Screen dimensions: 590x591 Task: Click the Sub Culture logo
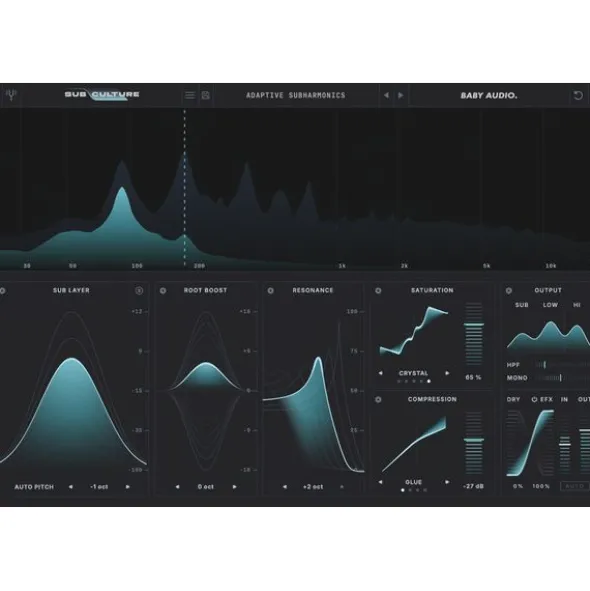(102, 95)
